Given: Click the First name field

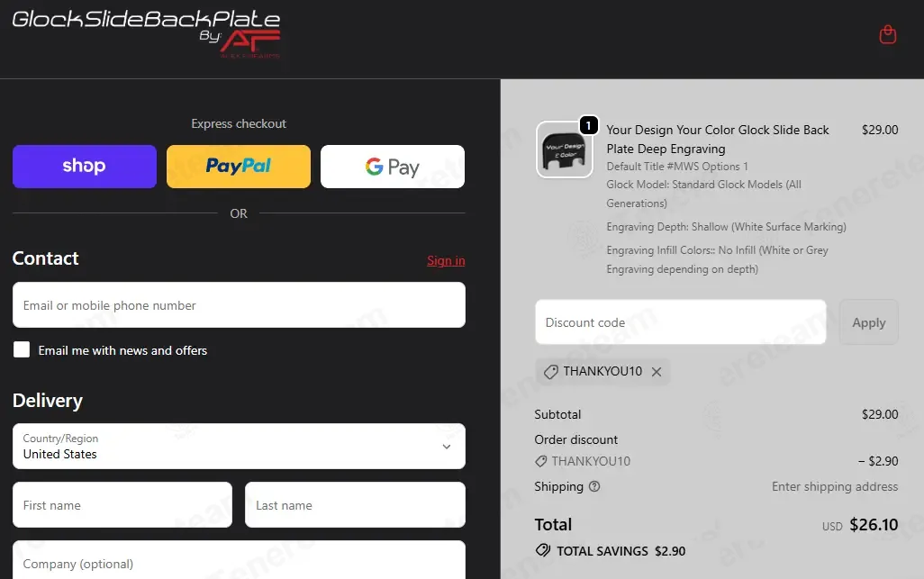Looking at the screenshot, I should click(122, 505).
